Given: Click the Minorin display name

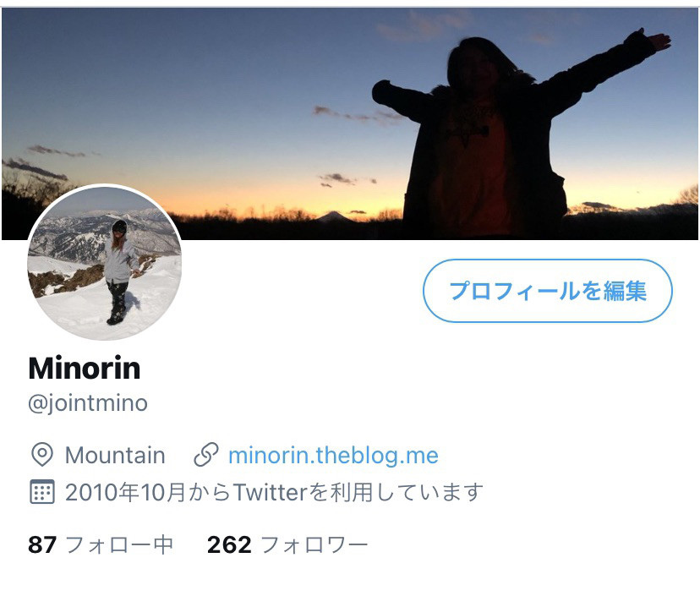Looking at the screenshot, I should coord(85,369).
